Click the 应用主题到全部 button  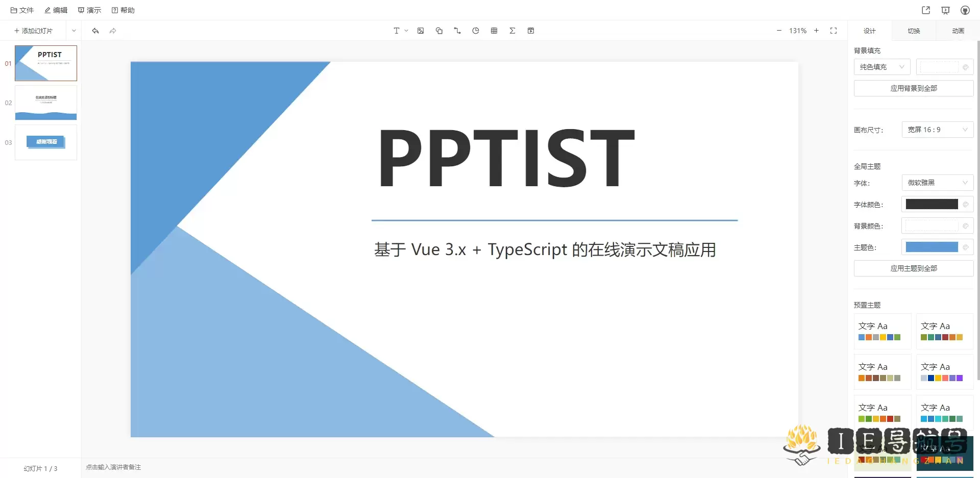coord(913,268)
